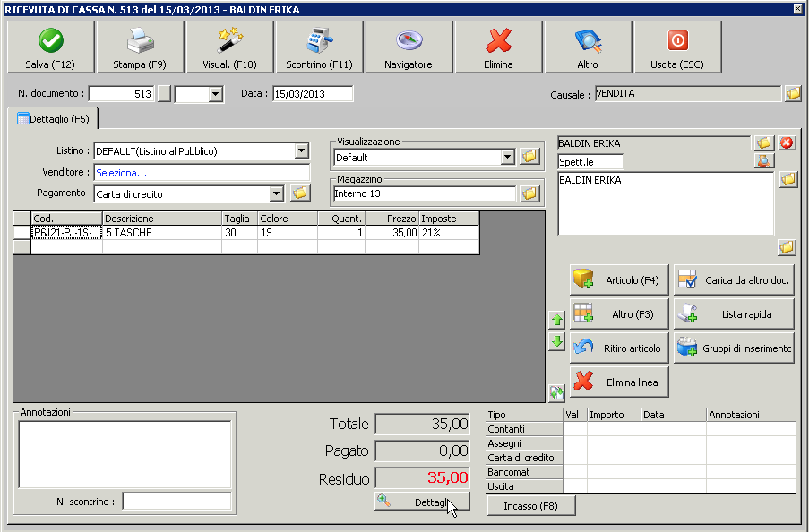Click Venditore Seleziona... field
809x532 pixels.
click(x=202, y=173)
